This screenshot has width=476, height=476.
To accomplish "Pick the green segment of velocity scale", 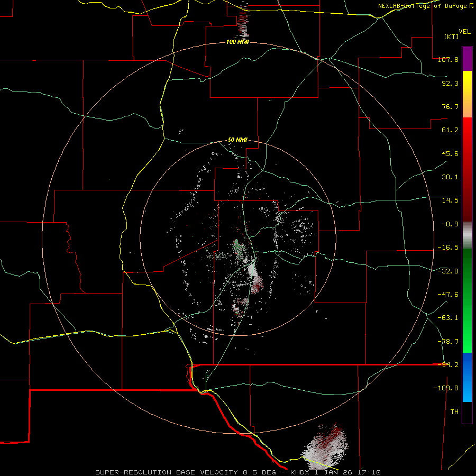I will [467, 300].
